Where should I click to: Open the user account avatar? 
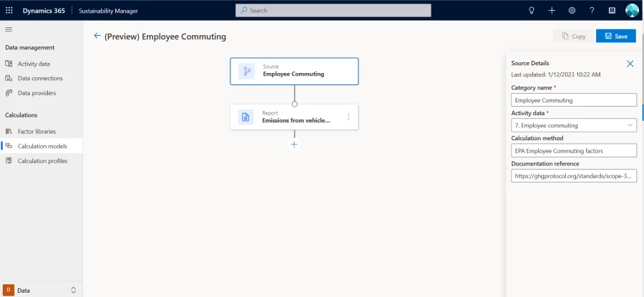tap(632, 11)
